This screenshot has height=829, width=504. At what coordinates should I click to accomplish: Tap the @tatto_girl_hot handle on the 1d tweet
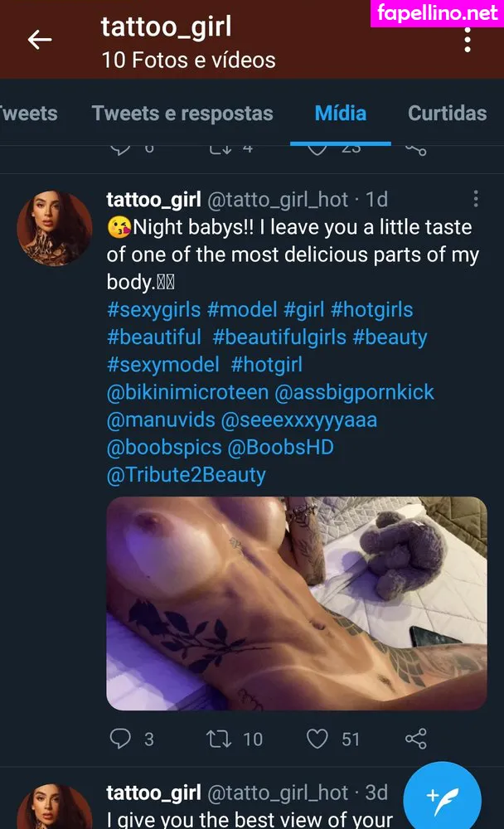click(277, 200)
